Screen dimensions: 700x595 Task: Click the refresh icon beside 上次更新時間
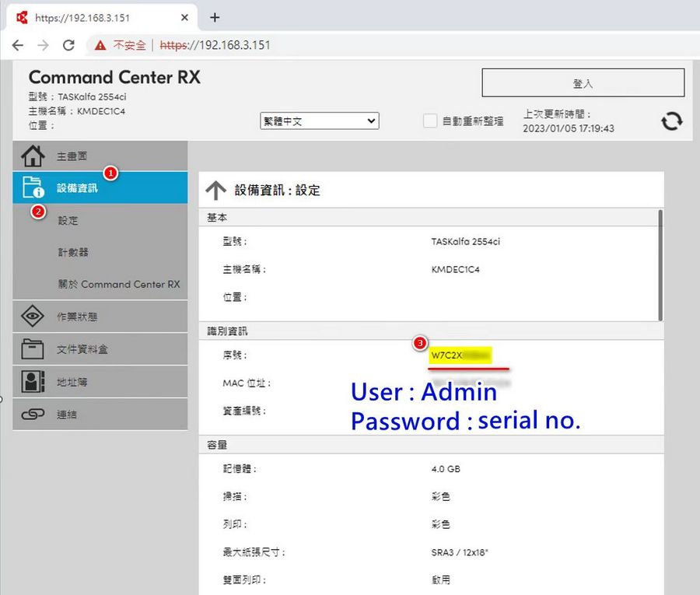click(x=672, y=121)
